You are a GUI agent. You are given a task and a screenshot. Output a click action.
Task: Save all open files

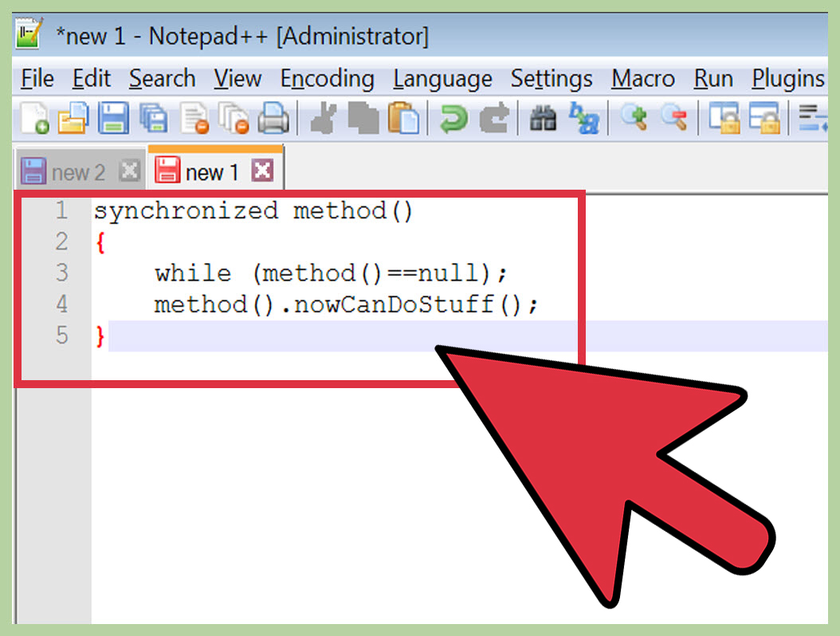click(x=153, y=117)
